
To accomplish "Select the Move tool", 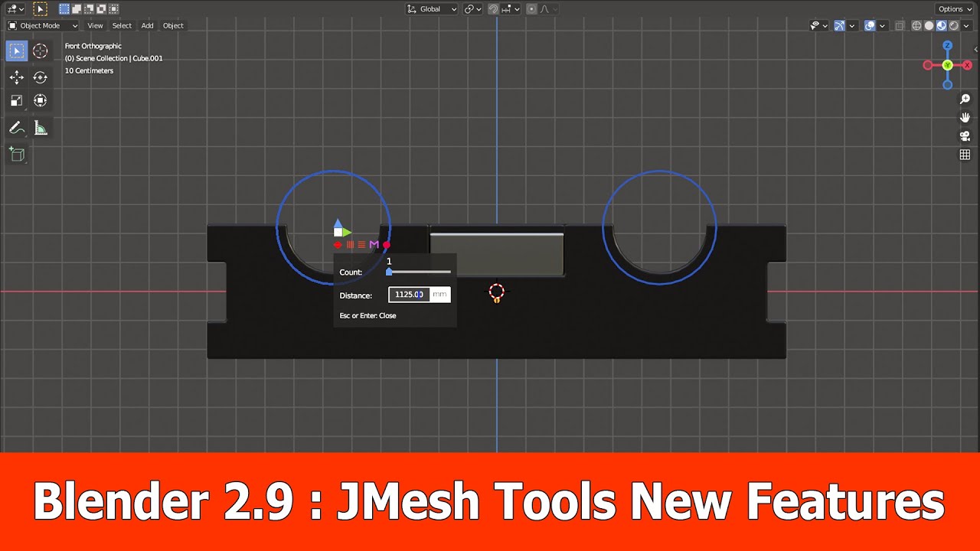I will [17, 77].
